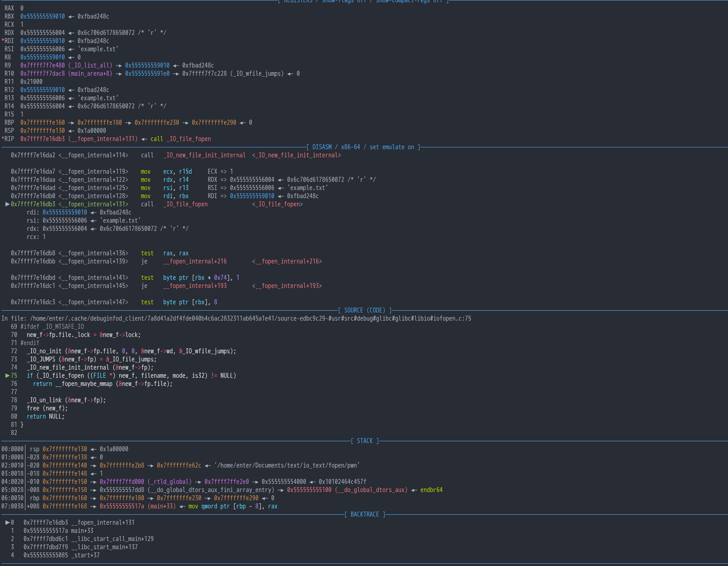Viewport: 728px width, 566px height.
Task: Click the RCX register label
Action: [x=9, y=24]
